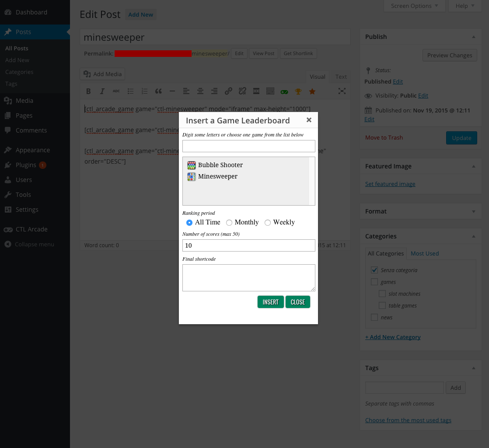Open the Set featured image link

click(390, 184)
